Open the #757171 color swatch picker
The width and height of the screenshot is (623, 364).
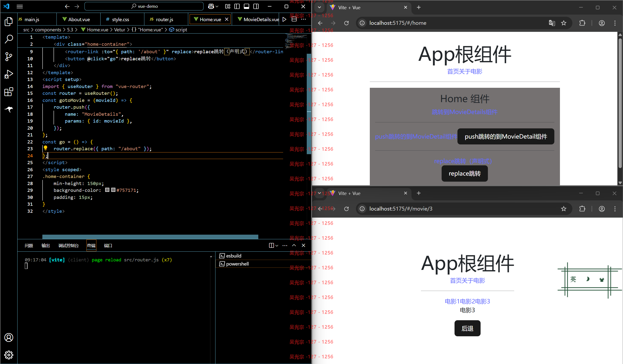coord(113,190)
